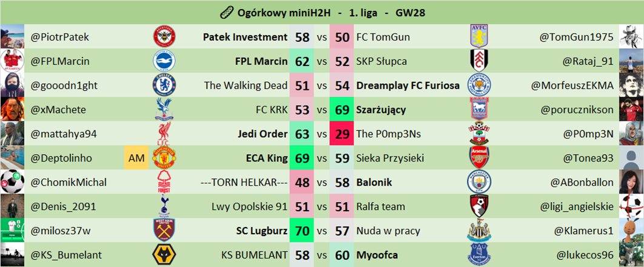Click the red 29 score cell
The image size is (644, 267).
point(341,134)
